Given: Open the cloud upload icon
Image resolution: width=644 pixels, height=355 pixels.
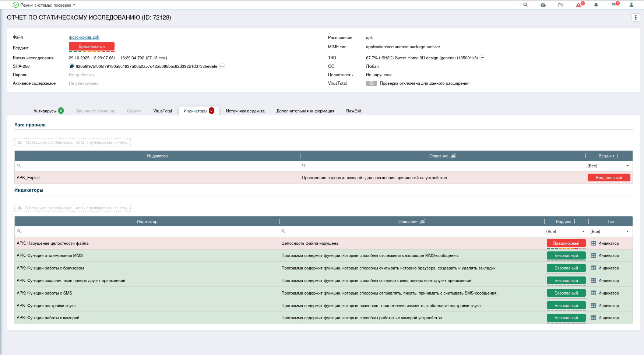Looking at the screenshot, I should (543, 5).
